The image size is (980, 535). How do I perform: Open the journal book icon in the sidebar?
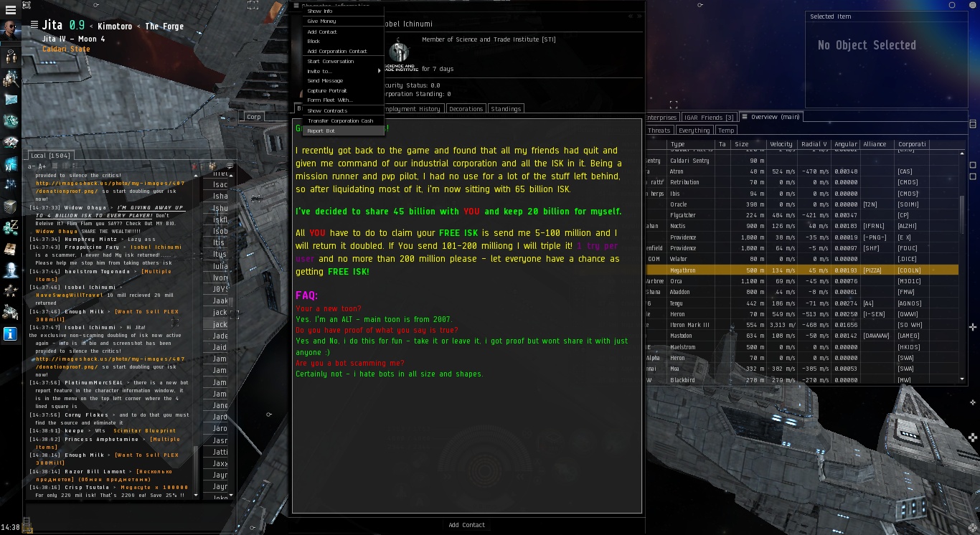click(11, 250)
